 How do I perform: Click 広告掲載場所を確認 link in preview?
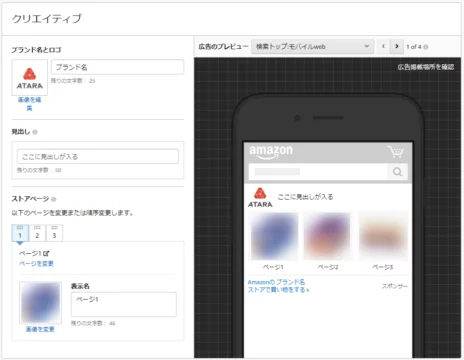(x=426, y=67)
